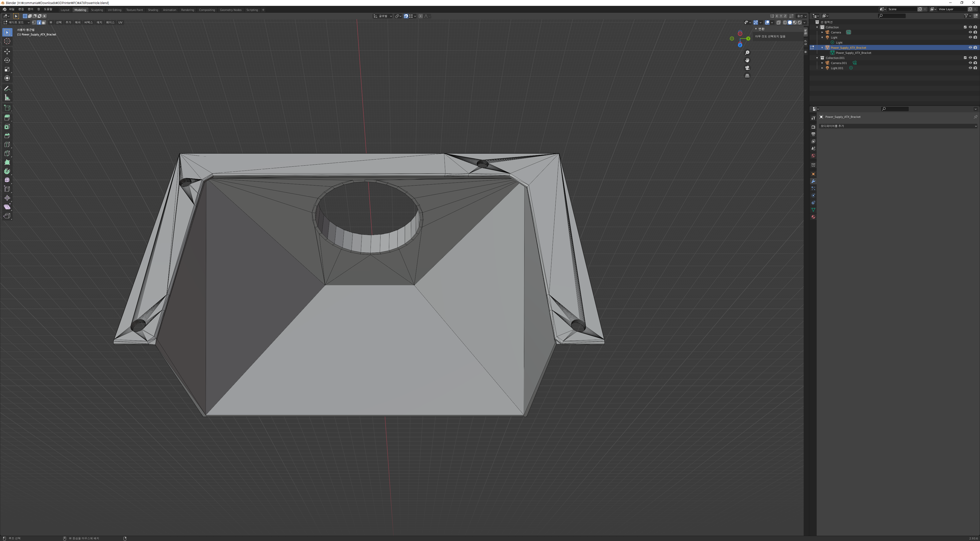Viewport: 980px width, 541px height.
Task: Open the 메쉬 menu
Action: point(78,22)
